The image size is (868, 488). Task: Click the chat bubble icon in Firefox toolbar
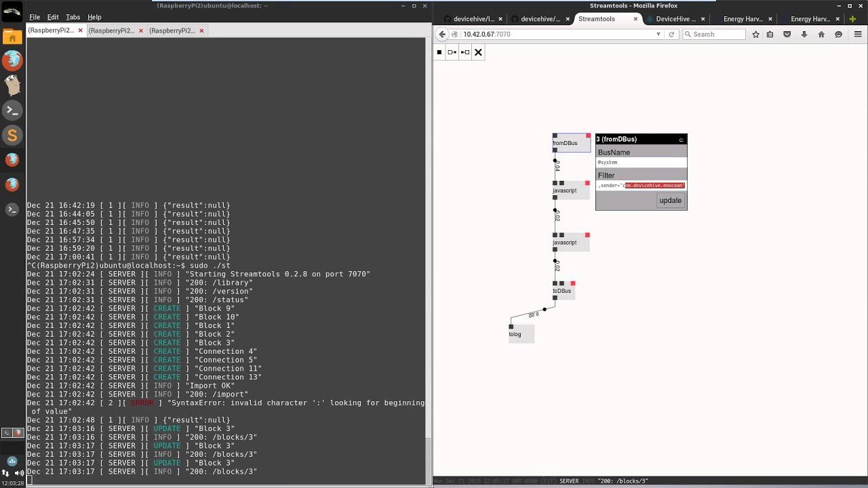click(839, 34)
